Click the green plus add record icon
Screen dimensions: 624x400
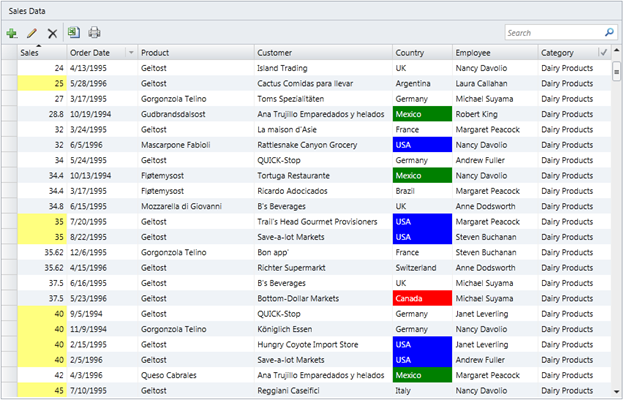12,33
